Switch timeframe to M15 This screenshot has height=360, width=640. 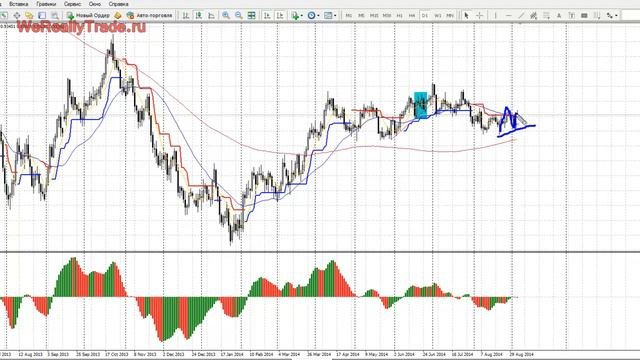click(374, 16)
